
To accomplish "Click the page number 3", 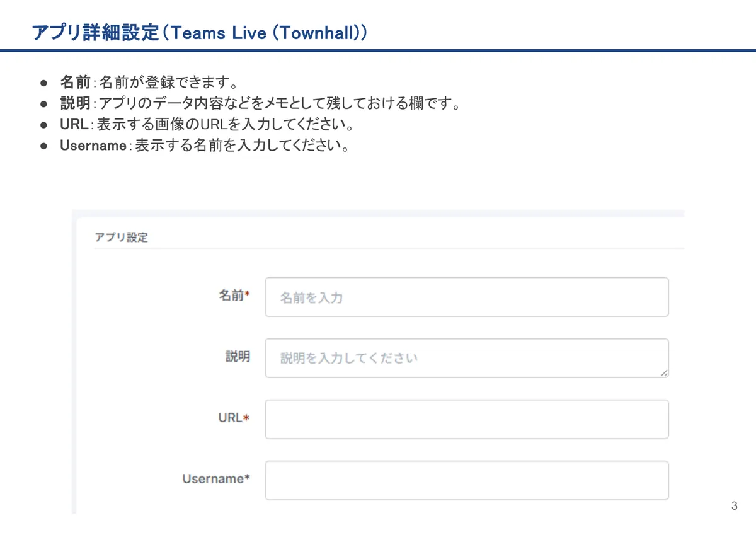I will point(734,506).
